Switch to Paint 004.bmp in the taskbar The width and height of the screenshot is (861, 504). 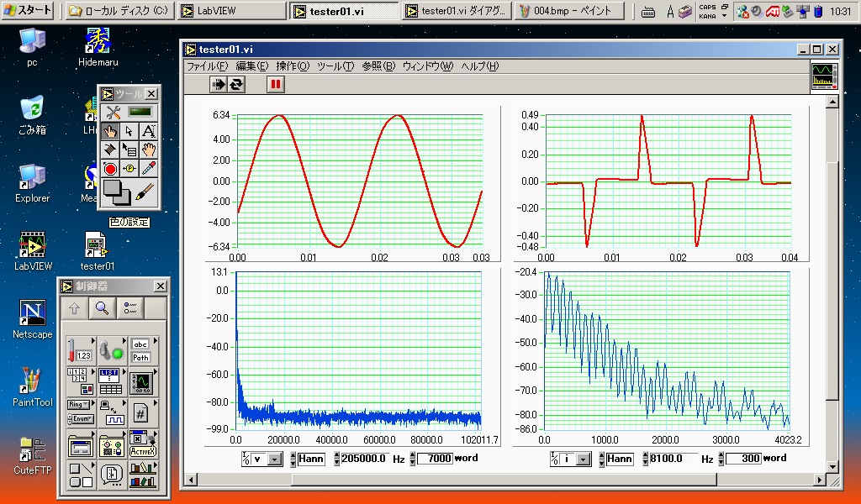(x=569, y=11)
